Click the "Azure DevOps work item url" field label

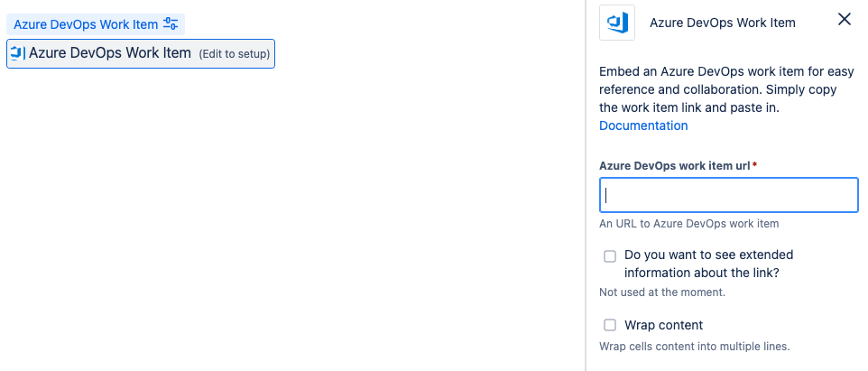click(674, 166)
